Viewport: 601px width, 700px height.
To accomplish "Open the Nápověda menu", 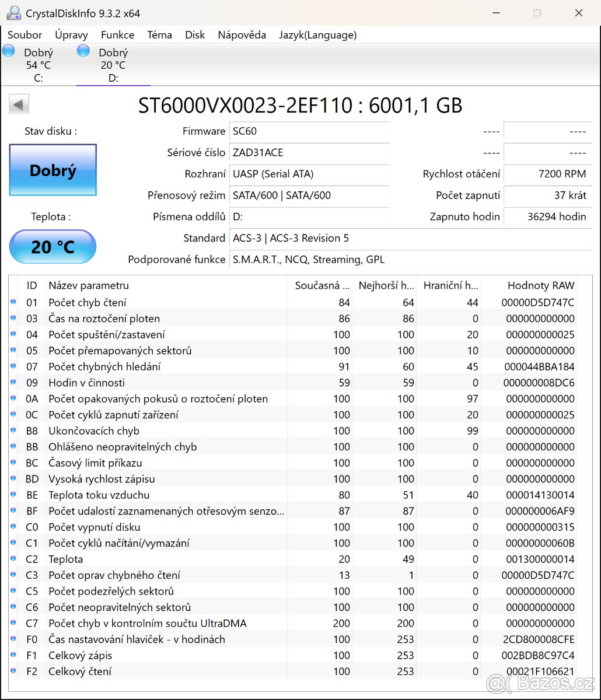I will pyautogui.click(x=242, y=35).
